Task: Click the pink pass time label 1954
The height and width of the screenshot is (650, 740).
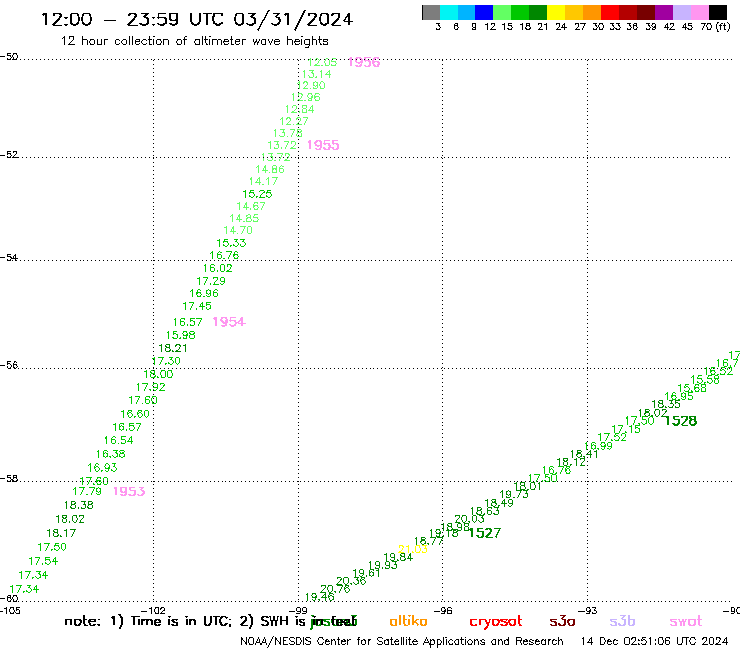Action: click(229, 322)
